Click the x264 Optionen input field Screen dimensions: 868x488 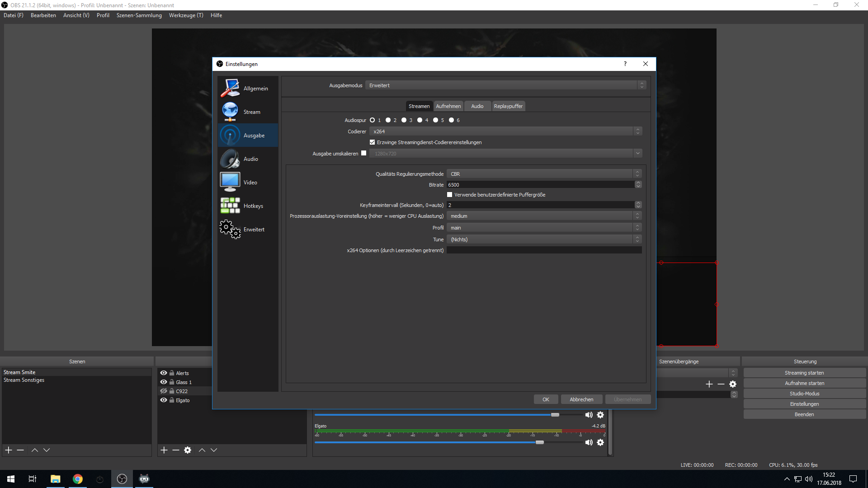(544, 250)
